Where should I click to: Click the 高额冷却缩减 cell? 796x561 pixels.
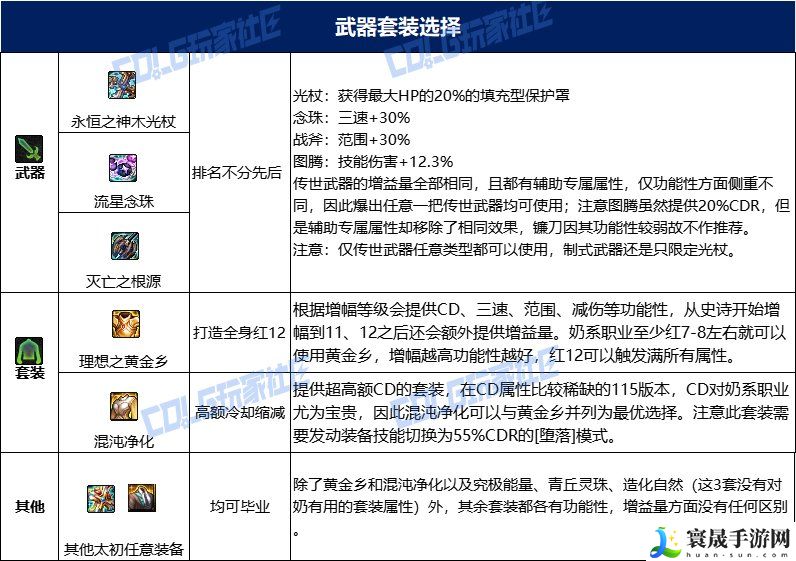[240, 412]
